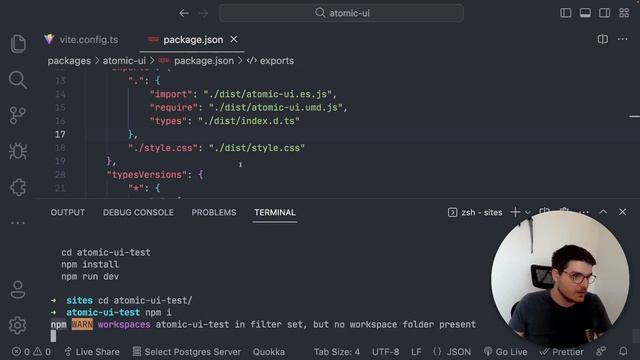This screenshot has height=360, width=640.
Task: Open errors and warnings status indicator
Action: pos(31,352)
